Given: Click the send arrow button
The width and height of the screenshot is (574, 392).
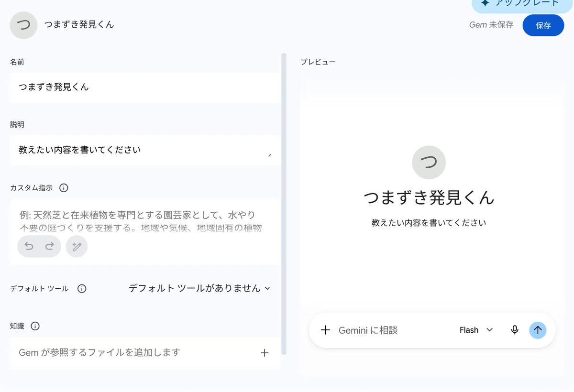Looking at the screenshot, I should (x=538, y=330).
